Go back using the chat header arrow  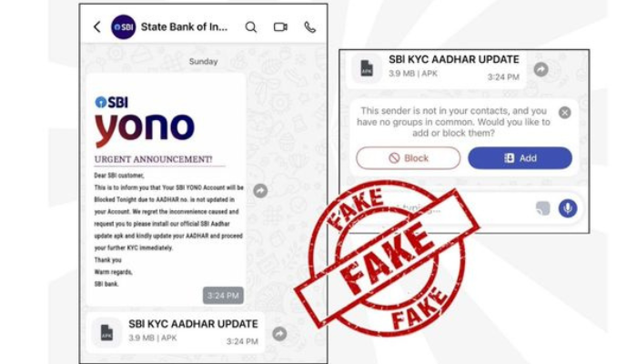[x=96, y=27]
